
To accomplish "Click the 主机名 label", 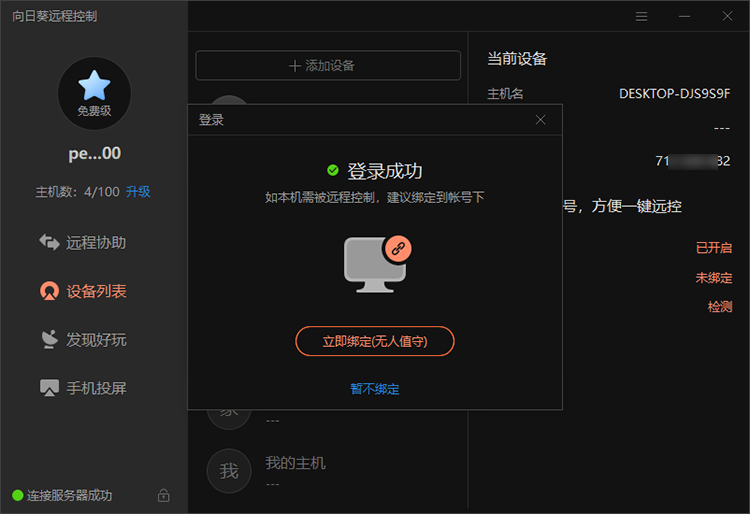I will tap(505, 94).
